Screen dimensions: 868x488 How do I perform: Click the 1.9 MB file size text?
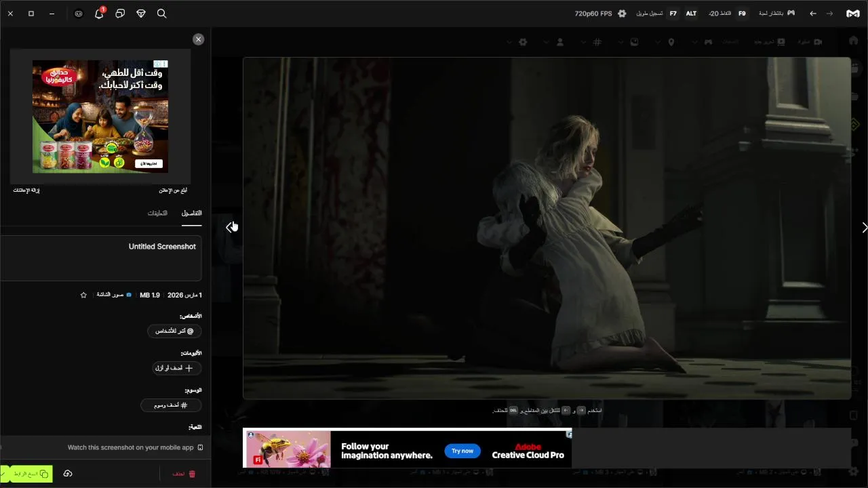click(150, 295)
